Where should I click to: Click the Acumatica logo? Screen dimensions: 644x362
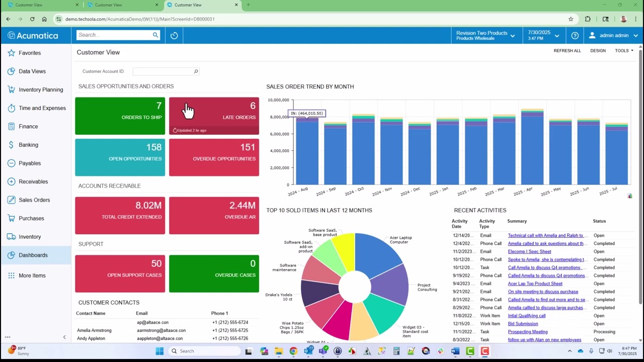(x=33, y=36)
